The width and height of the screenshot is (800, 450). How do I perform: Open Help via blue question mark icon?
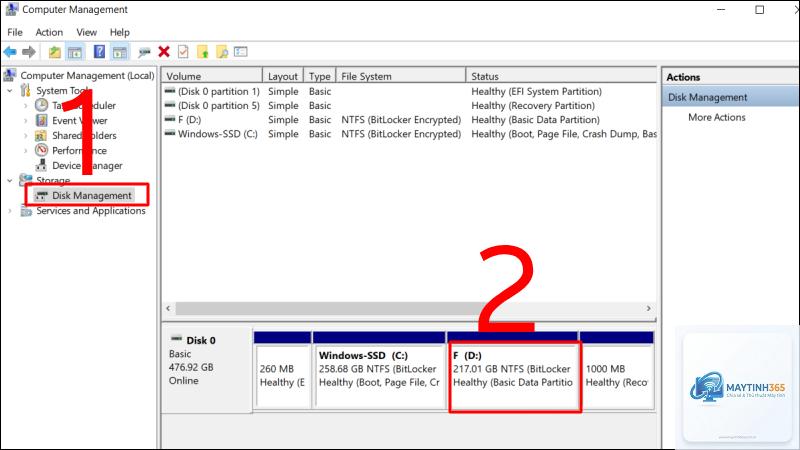[99, 52]
